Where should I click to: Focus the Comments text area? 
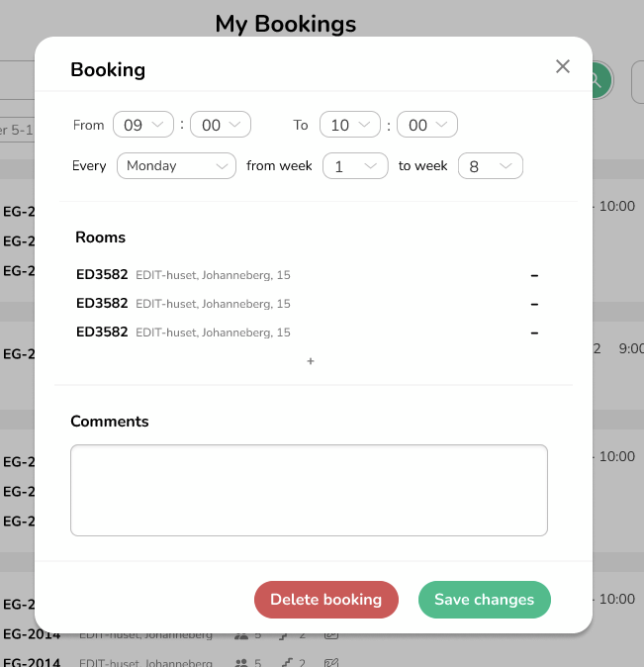coord(309,490)
